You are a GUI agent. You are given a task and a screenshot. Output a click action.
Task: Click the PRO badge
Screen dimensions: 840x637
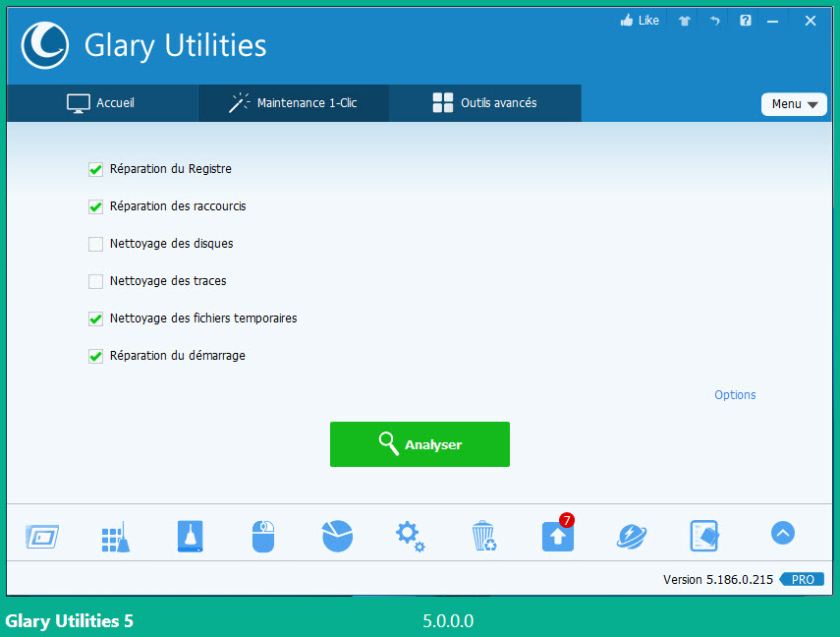(802, 580)
